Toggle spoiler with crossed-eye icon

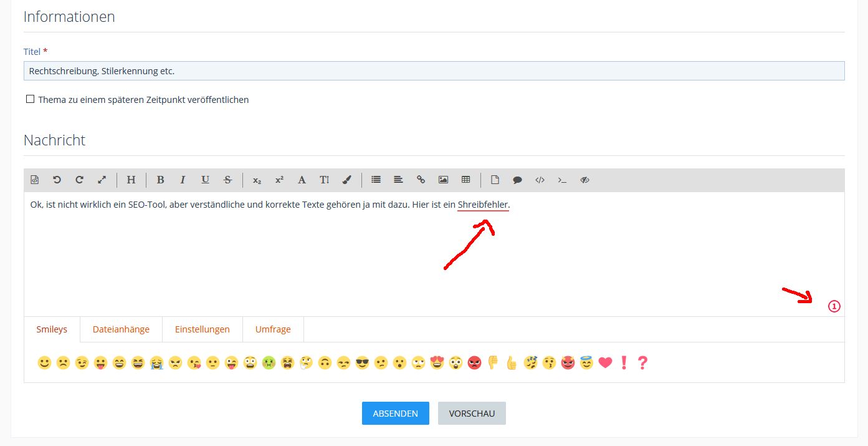tap(584, 180)
